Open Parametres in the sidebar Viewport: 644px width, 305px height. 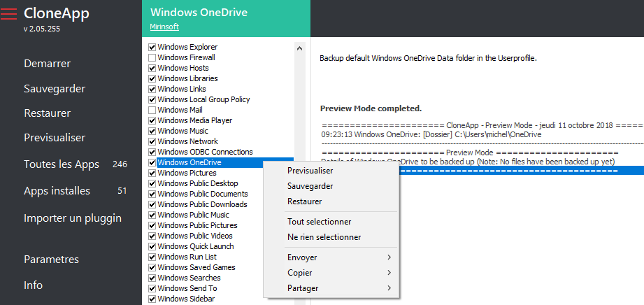point(51,260)
